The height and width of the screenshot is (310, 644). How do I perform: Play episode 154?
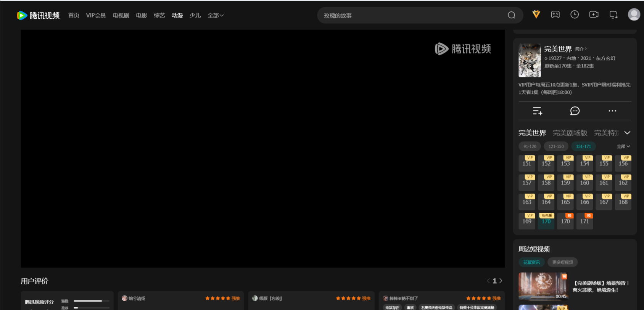[584, 163]
